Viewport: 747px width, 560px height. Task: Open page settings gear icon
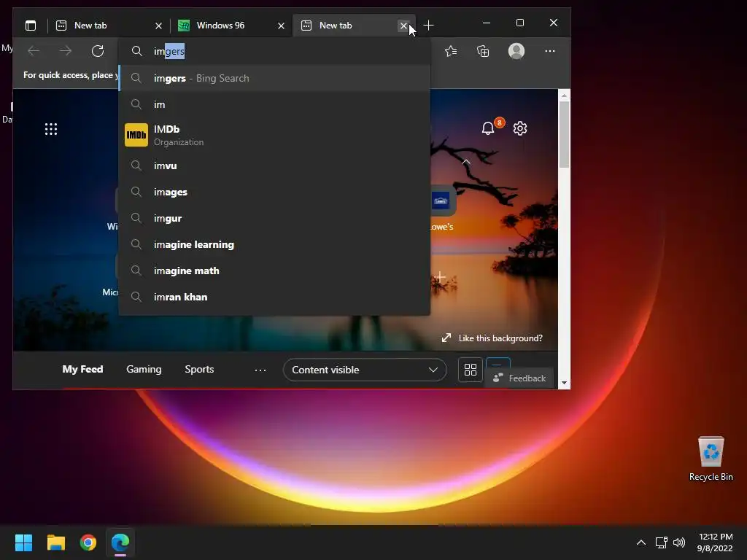pyautogui.click(x=519, y=128)
